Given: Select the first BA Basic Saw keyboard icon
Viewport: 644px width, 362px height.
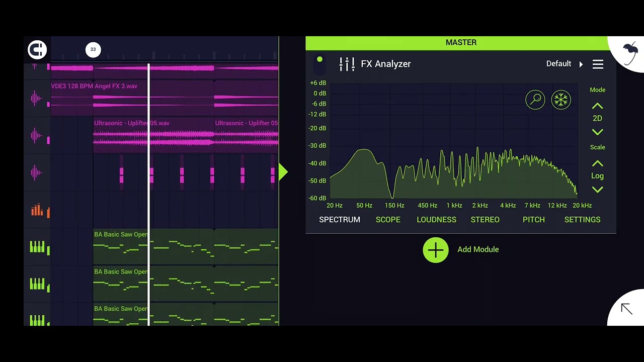Looking at the screenshot, I should click(x=37, y=247).
